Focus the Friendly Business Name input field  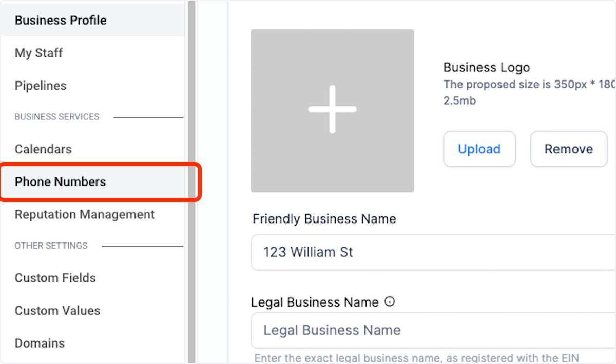click(431, 252)
